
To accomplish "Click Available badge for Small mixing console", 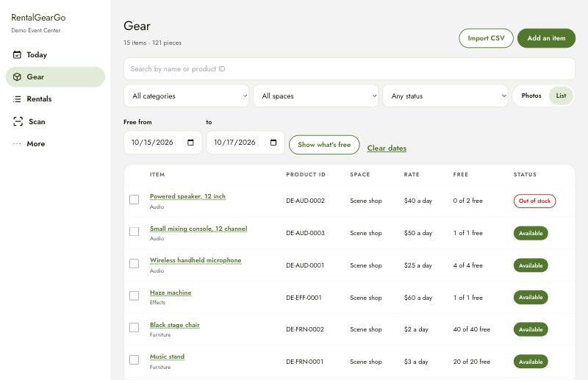I will [531, 233].
